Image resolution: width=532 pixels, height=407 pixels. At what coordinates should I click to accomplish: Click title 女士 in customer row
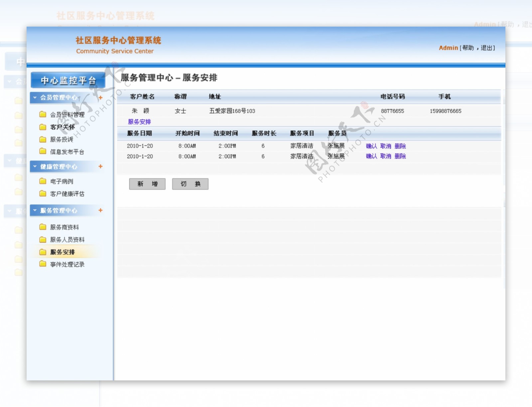coord(181,111)
